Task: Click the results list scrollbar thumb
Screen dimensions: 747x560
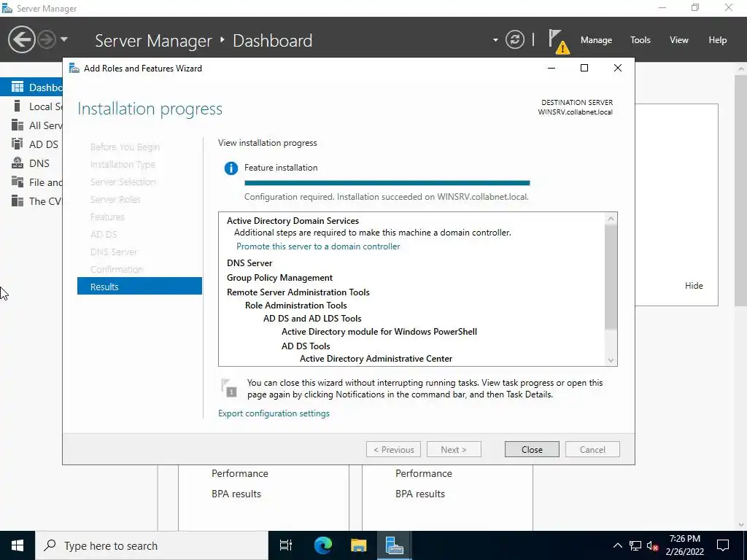Action: [611, 276]
